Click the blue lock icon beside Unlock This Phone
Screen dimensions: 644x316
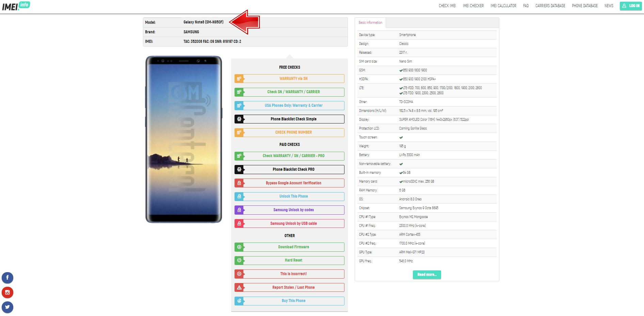pyautogui.click(x=239, y=196)
